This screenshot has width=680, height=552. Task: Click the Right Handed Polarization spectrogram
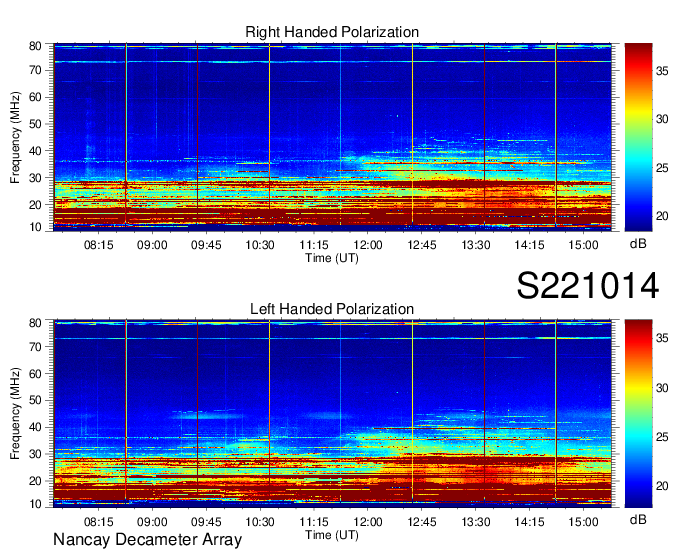click(x=333, y=137)
